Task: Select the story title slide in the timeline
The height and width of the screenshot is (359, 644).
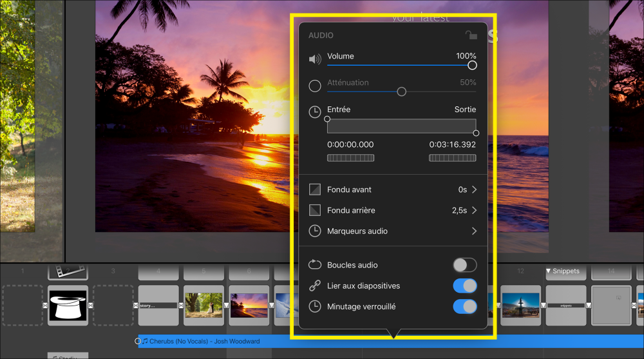Action: [158, 306]
